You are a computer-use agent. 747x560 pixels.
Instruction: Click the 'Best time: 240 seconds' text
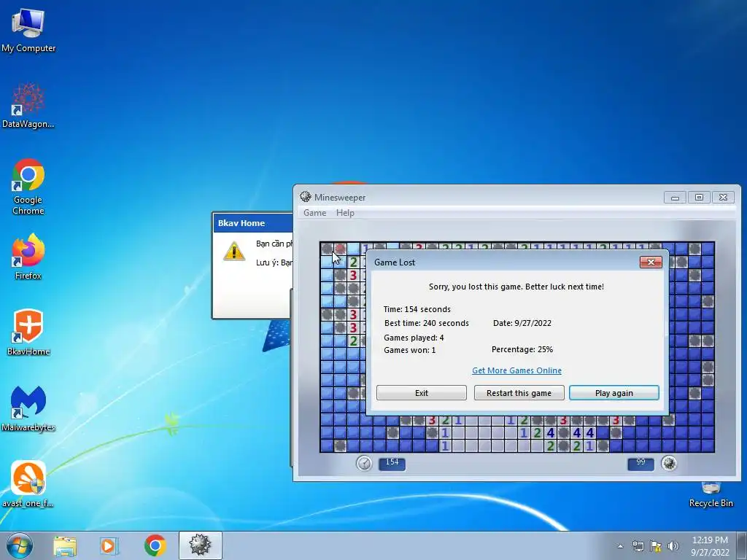click(x=426, y=323)
